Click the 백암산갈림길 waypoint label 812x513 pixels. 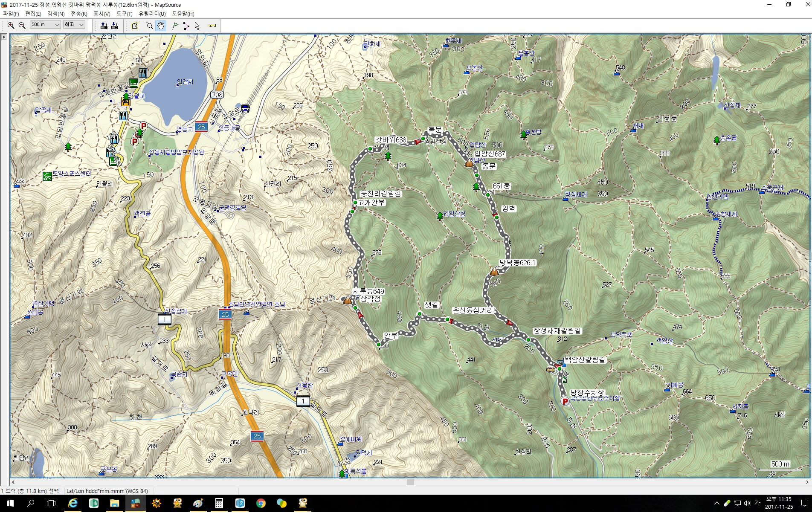(x=585, y=359)
